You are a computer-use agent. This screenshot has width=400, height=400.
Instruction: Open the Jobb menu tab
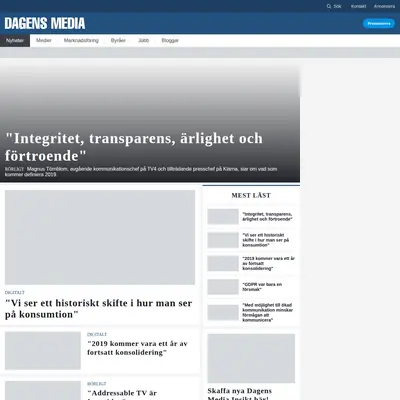click(x=144, y=41)
